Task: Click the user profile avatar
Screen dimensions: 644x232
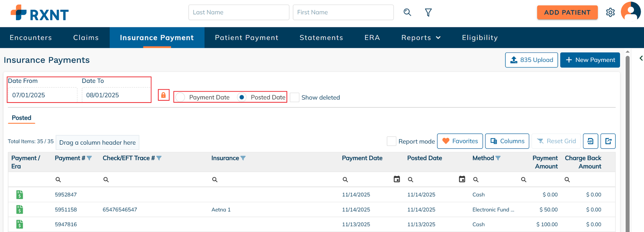Action: (630, 12)
